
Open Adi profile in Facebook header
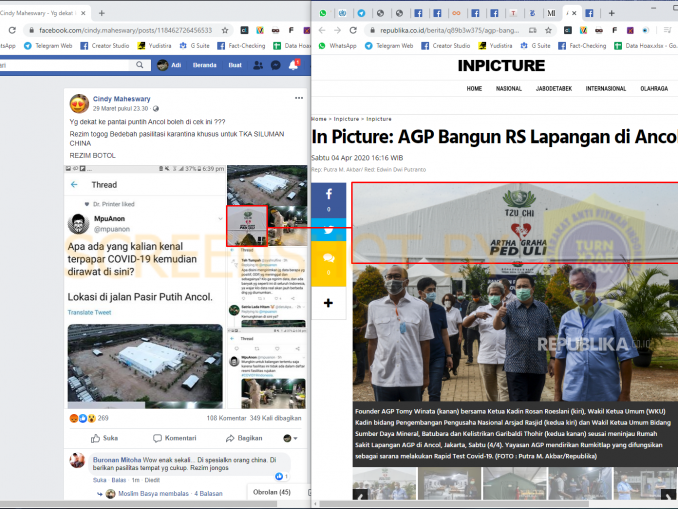click(169, 65)
